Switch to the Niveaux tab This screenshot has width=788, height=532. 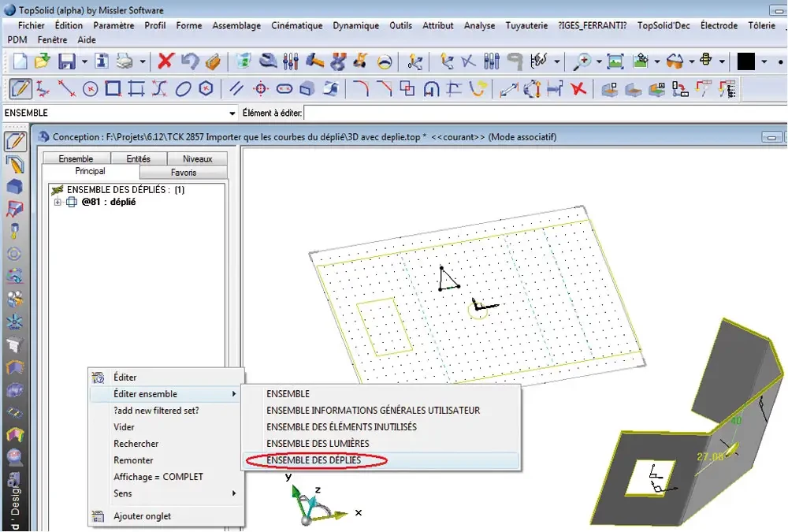pos(197,159)
